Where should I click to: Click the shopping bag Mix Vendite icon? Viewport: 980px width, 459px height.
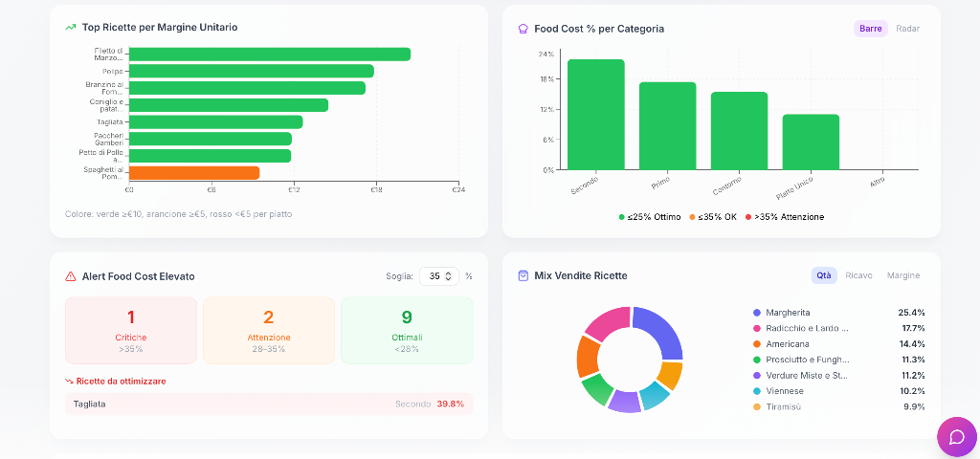523,275
